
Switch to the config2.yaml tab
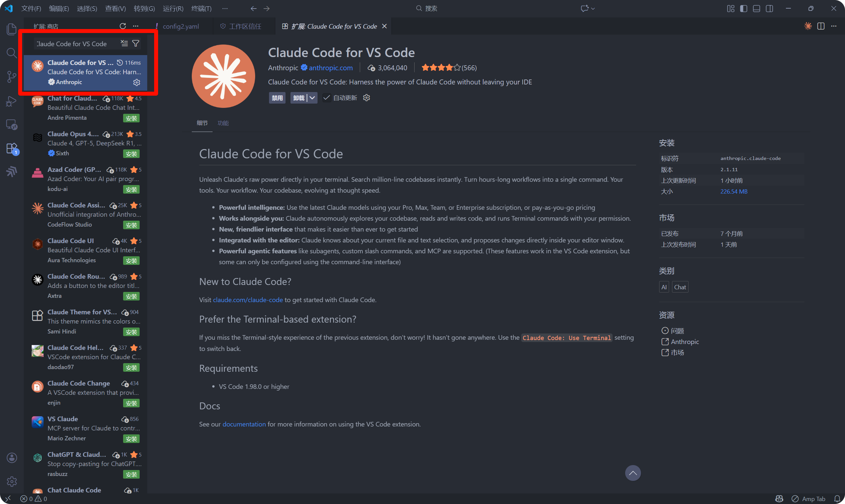(x=181, y=26)
